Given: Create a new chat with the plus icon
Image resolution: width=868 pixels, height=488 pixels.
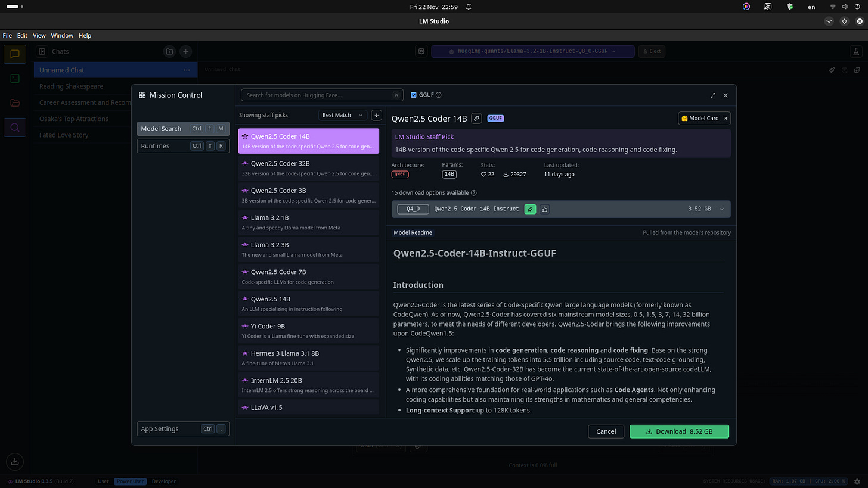Looking at the screenshot, I should 186,52.
